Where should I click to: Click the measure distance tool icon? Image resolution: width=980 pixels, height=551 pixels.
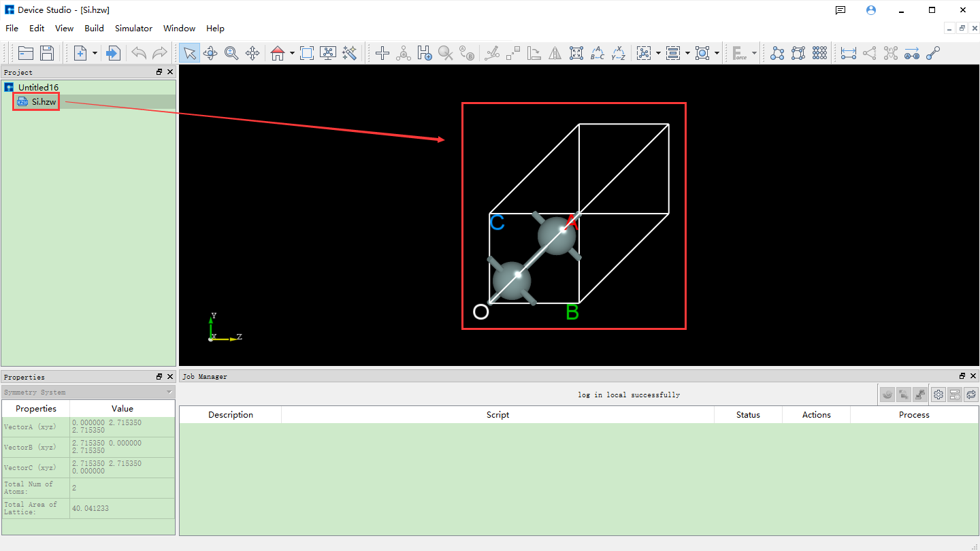pos(848,53)
